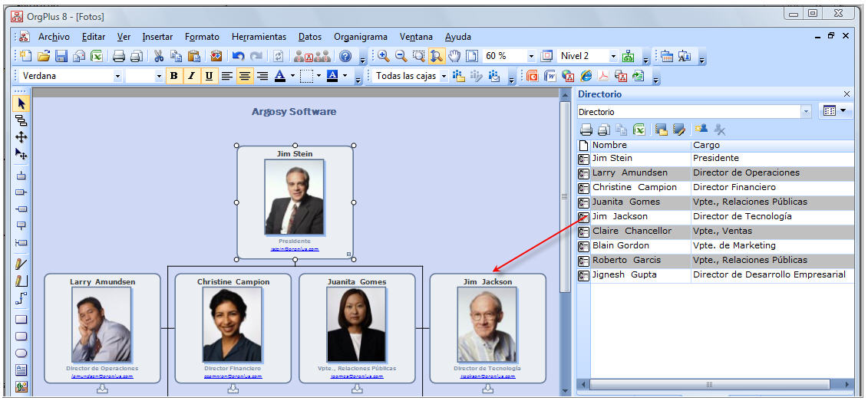The image size is (868, 404).
Task: Align text right
Action: point(262,76)
